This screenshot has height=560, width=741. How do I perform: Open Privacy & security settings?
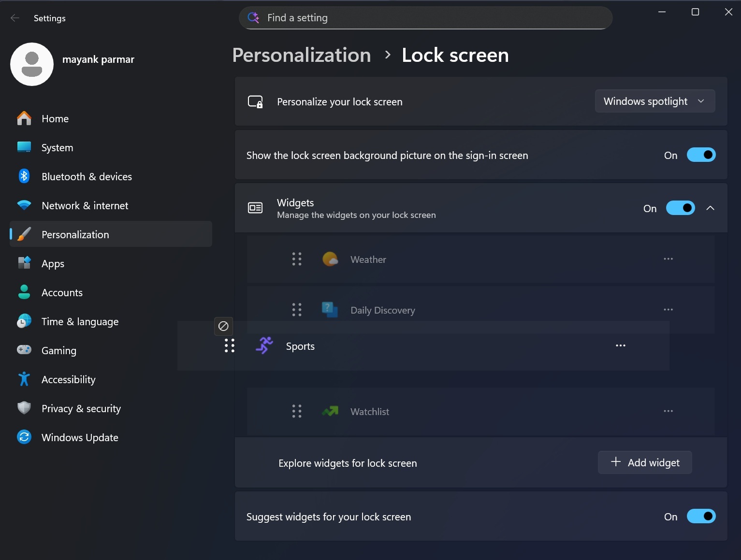(111, 408)
